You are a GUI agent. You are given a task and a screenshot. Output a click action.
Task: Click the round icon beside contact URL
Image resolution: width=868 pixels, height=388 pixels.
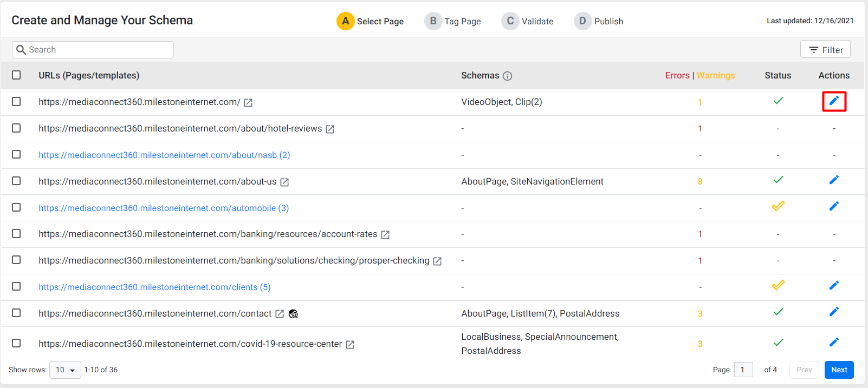[293, 314]
